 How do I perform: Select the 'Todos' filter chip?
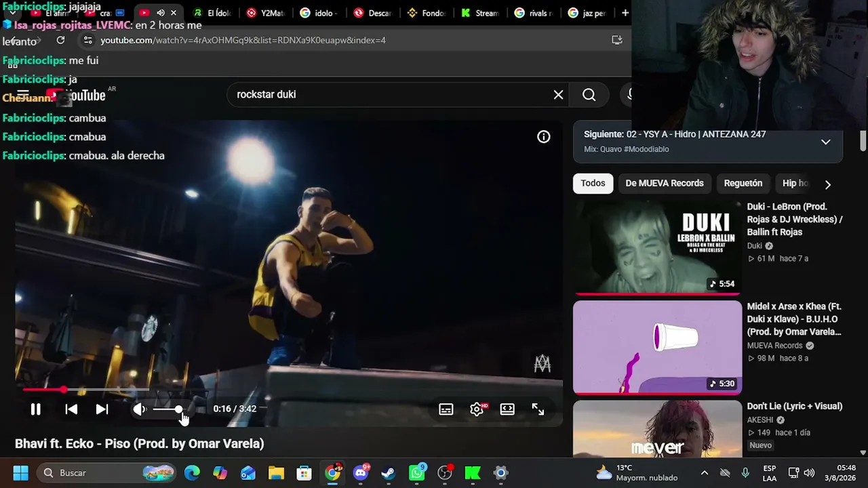click(x=593, y=184)
